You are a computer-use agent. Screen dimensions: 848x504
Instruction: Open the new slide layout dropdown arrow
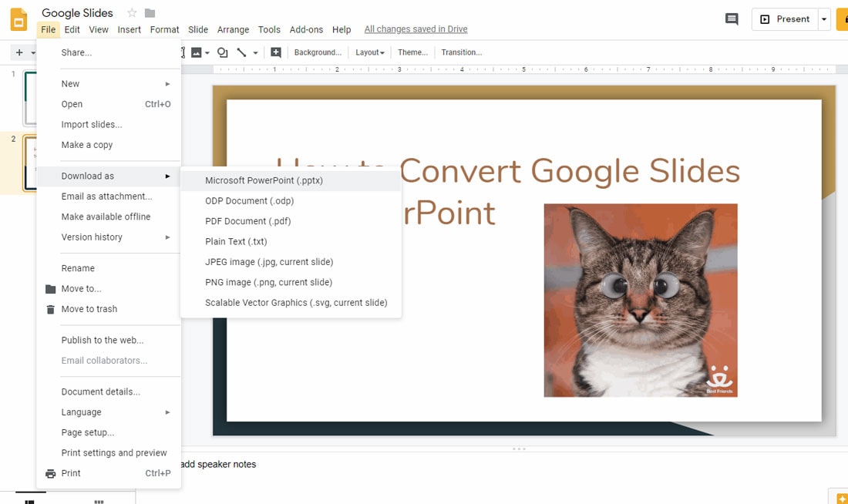(33, 53)
